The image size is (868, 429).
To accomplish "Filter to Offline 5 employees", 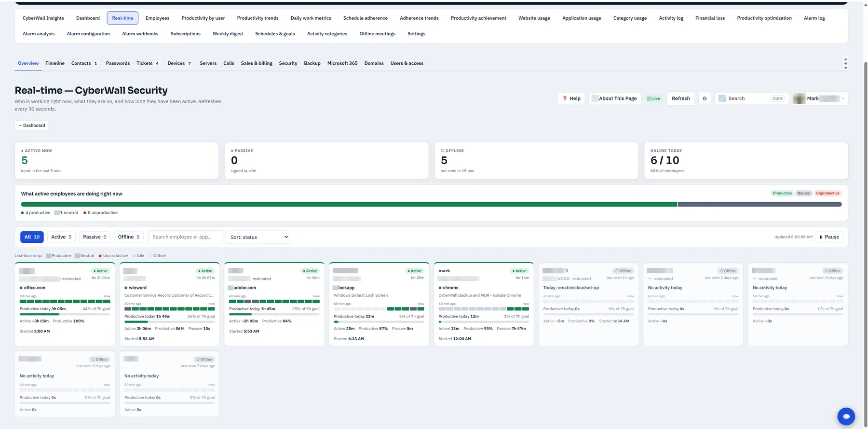I will tap(129, 237).
